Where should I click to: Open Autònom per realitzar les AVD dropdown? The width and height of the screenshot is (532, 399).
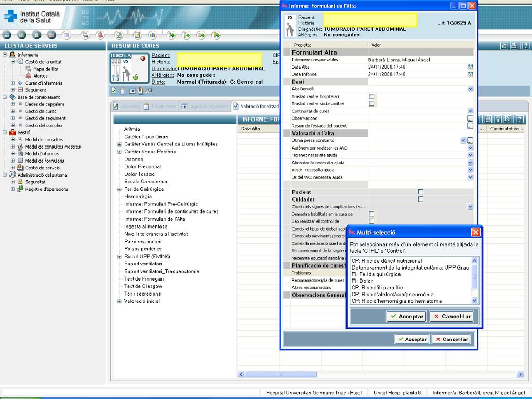pyautogui.click(x=470, y=148)
